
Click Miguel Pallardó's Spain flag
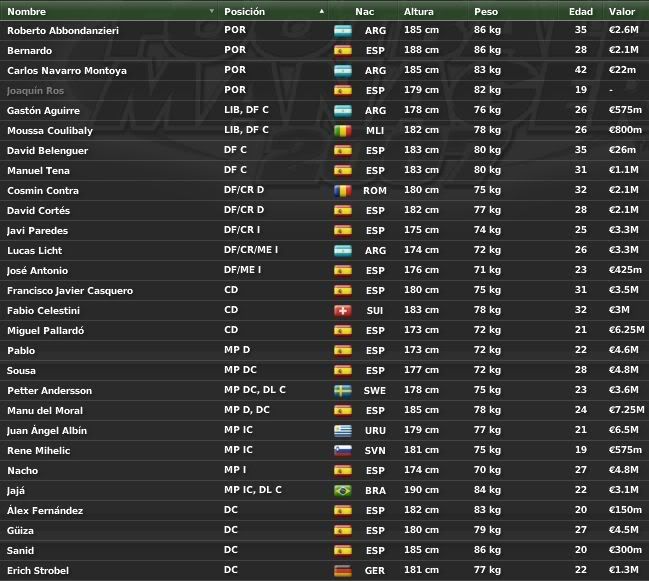coord(343,331)
